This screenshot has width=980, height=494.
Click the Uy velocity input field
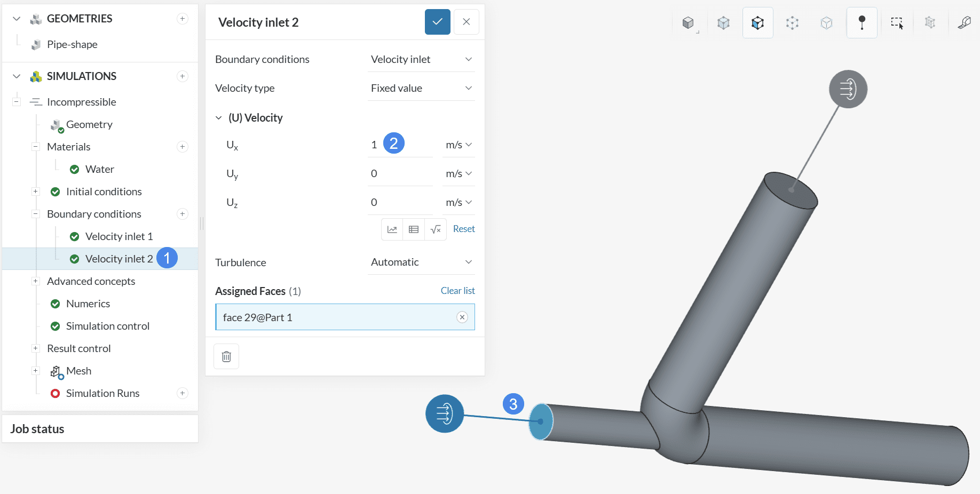point(399,174)
